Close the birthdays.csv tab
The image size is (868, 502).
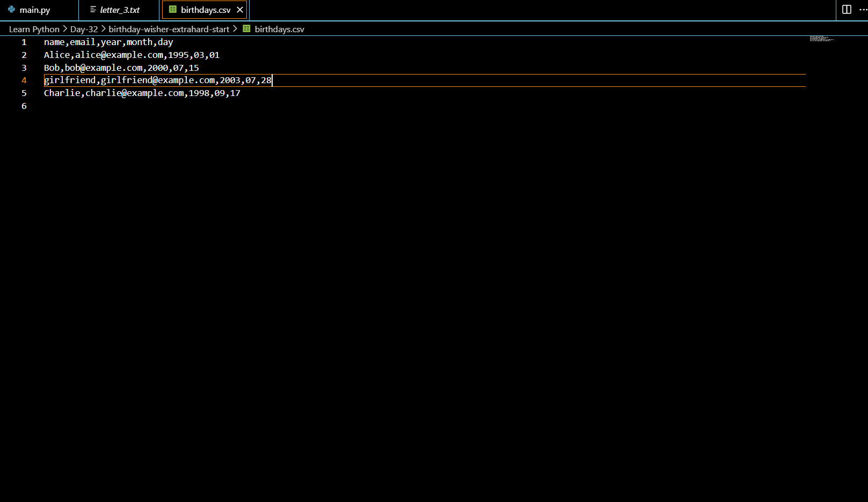[240, 9]
